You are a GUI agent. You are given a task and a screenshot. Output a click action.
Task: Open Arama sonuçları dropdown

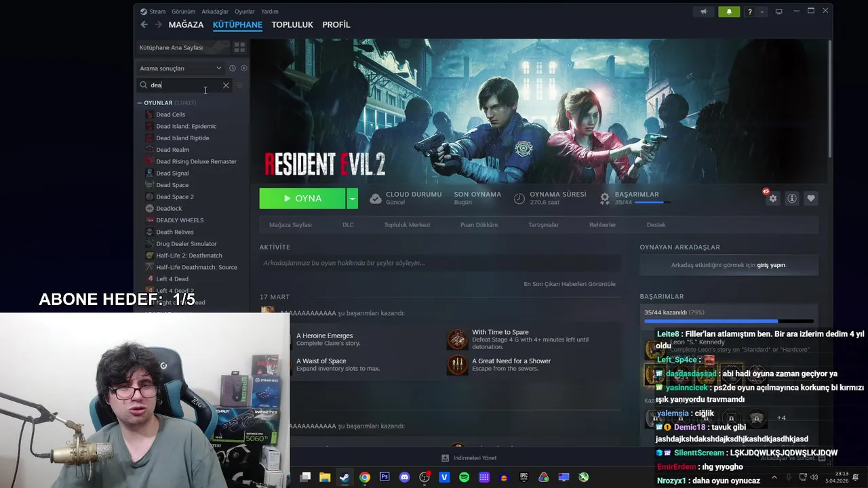click(x=180, y=68)
